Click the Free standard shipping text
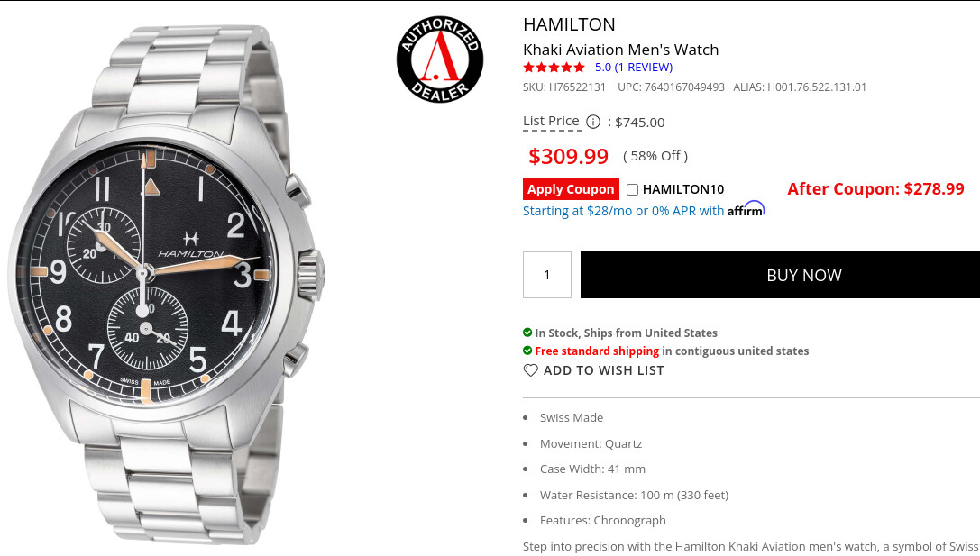This screenshot has height=556, width=980. point(597,351)
